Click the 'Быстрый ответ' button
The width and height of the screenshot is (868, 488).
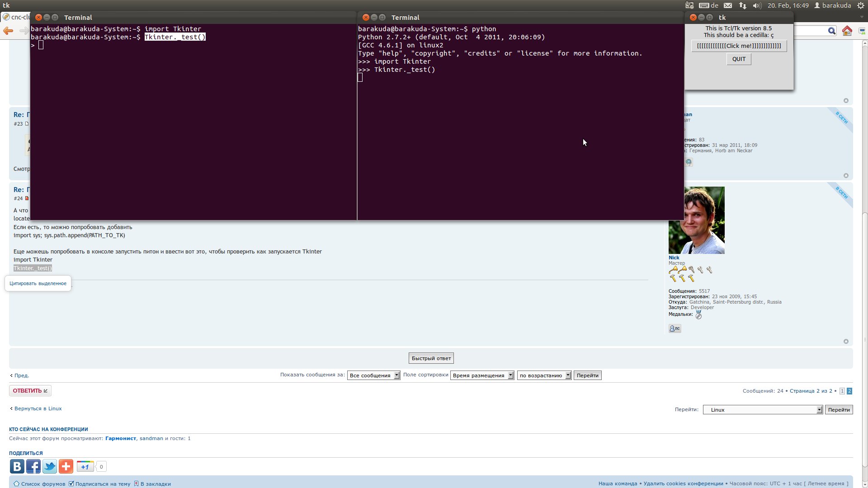[x=431, y=358]
